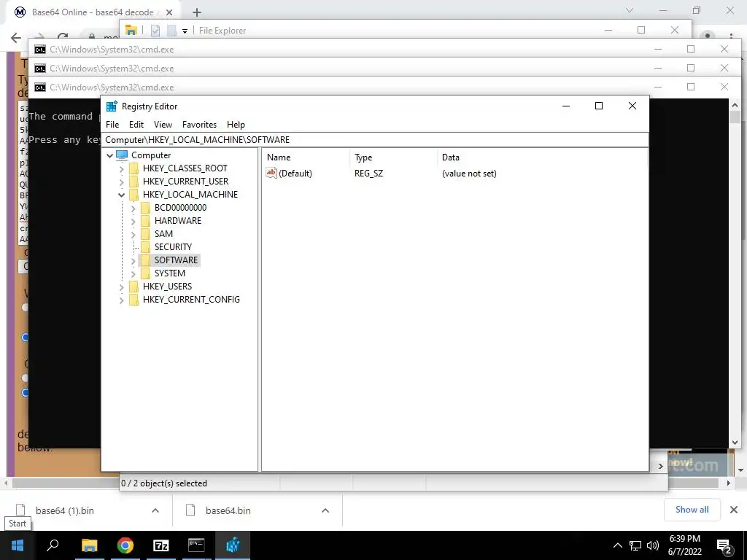Open taskbar Search magnifier
Screen dimensions: 747x560
click(x=53, y=545)
